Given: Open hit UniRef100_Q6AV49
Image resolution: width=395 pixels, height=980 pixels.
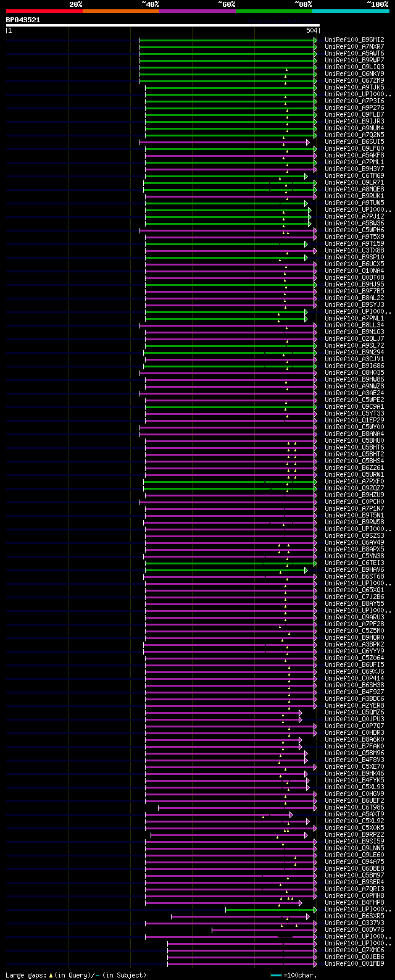Looking at the screenshot, I should tap(354, 542).
